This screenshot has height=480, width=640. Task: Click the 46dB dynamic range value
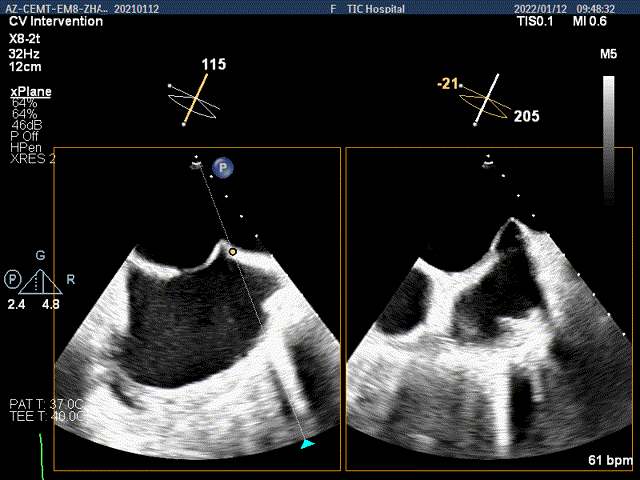click(26, 125)
